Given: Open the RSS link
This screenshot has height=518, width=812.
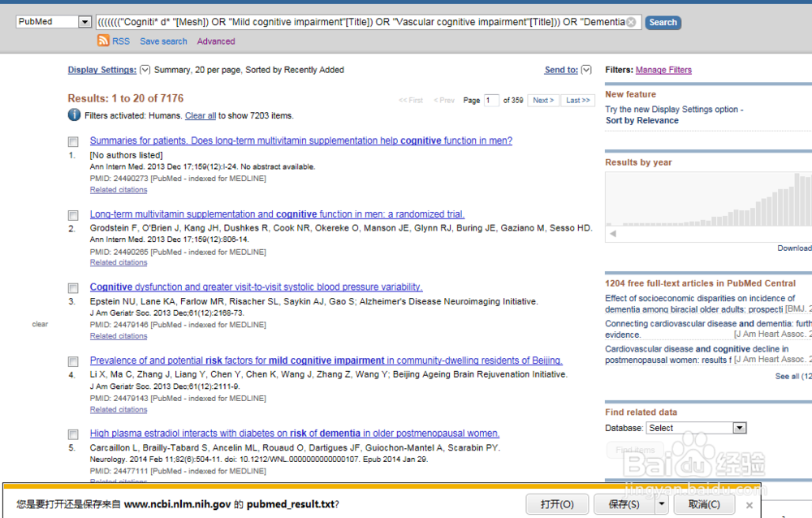Looking at the screenshot, I should [x=121, y=41].
